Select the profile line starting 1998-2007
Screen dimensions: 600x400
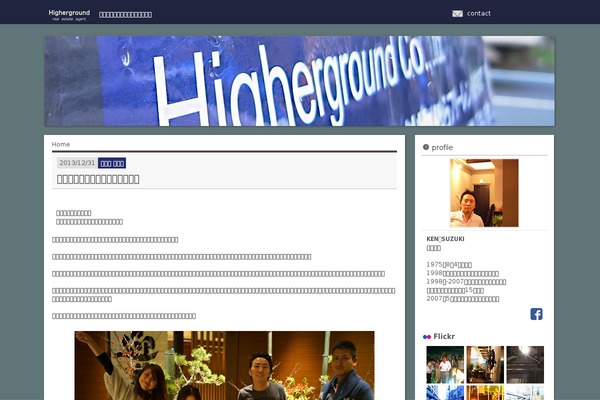pyautogui.click(x=466, y=282)
